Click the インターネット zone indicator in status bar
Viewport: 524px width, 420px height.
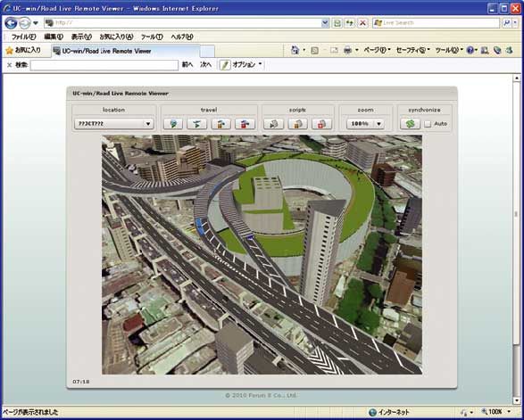click(x=389, y=412)
